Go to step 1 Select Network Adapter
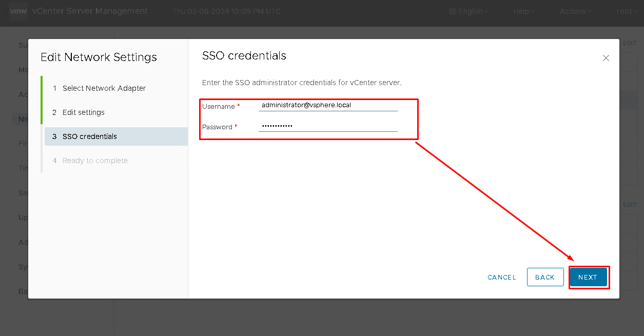Viewport: 644px width, 336px height. (116, 88)
